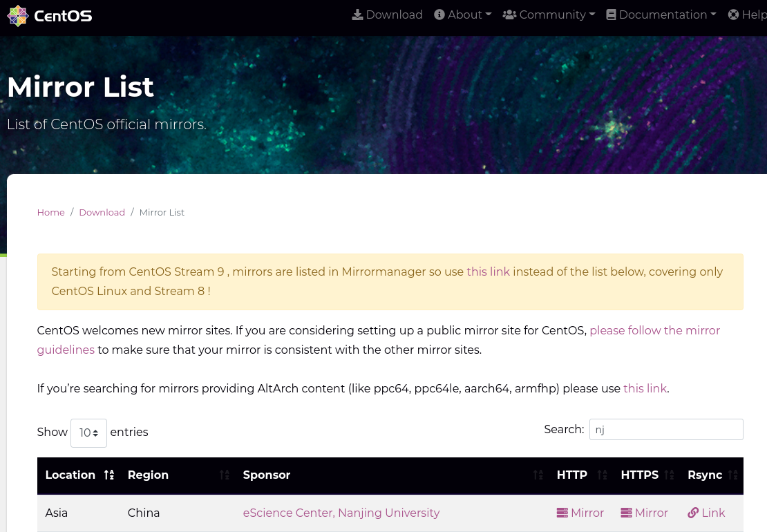The height and width of the screenshot is (532, 767).
Task: Open the Rsync chain Link icon
Action: click(693, 513)
